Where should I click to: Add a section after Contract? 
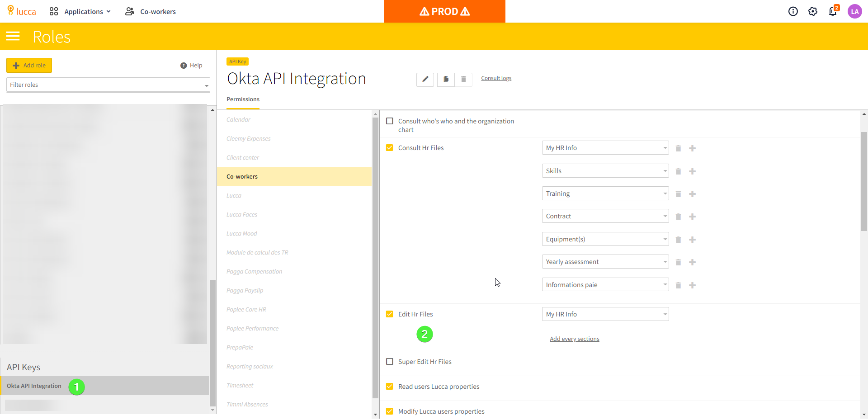click(692, 217)
